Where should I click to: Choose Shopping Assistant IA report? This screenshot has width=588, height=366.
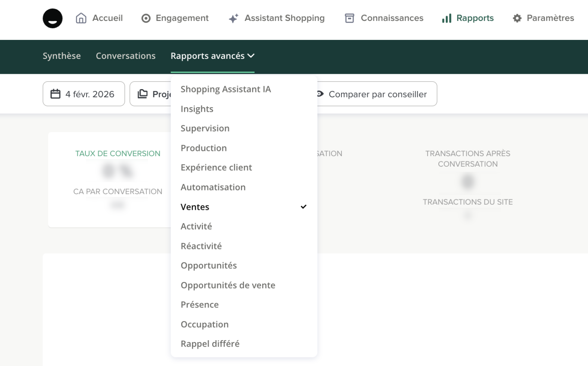(226, 89)
